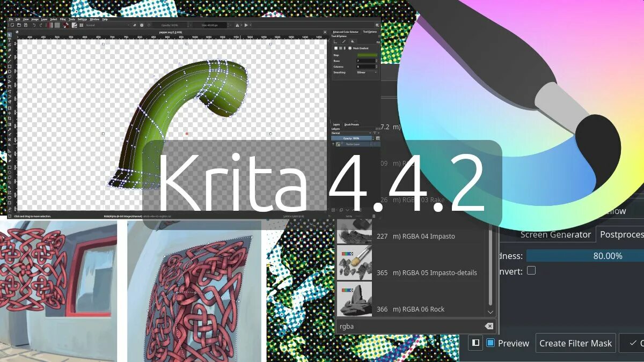
Task: Switch to Advanced Color Selector tab
Action: click(346, 32)
